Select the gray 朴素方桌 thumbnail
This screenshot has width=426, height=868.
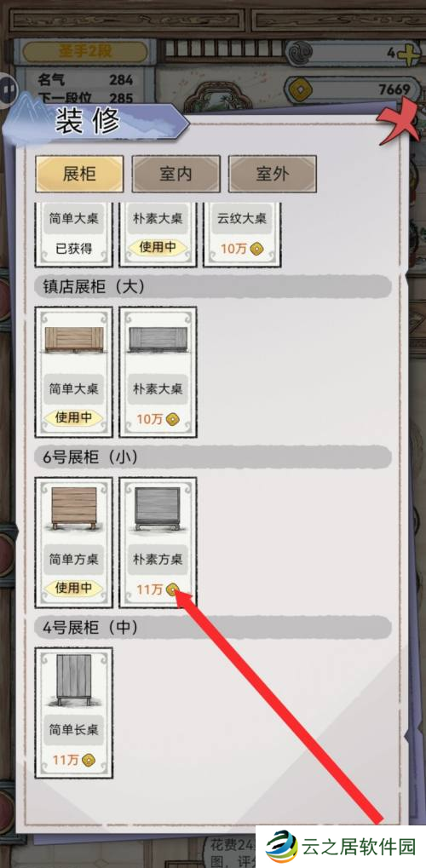tap(158, 509)
